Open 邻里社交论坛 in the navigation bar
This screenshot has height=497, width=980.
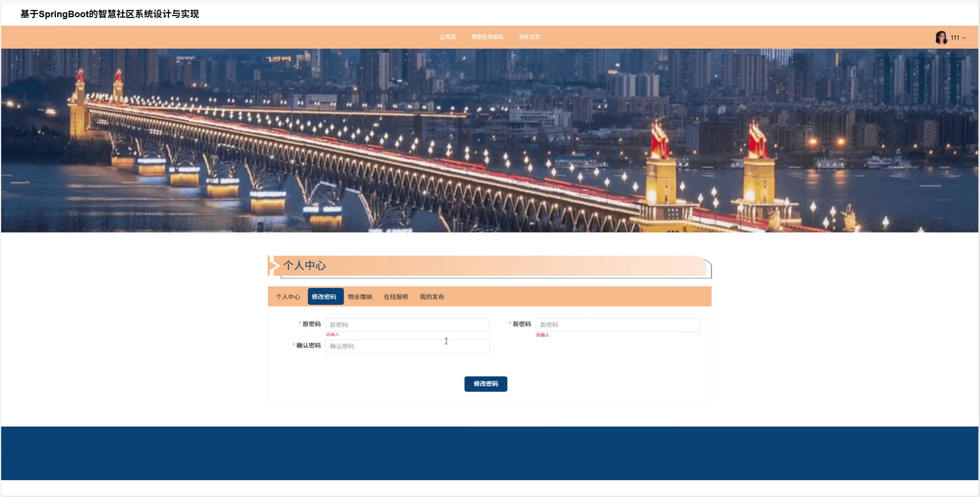click(x=487, y=37)
